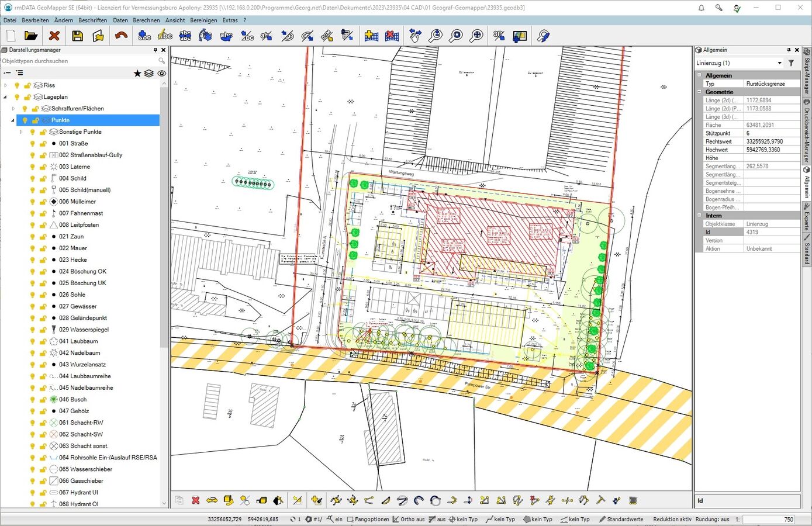Screen dimensions: 812x526
Task: Click the red X delete icon in bottom toolbar
Action: 196,500
